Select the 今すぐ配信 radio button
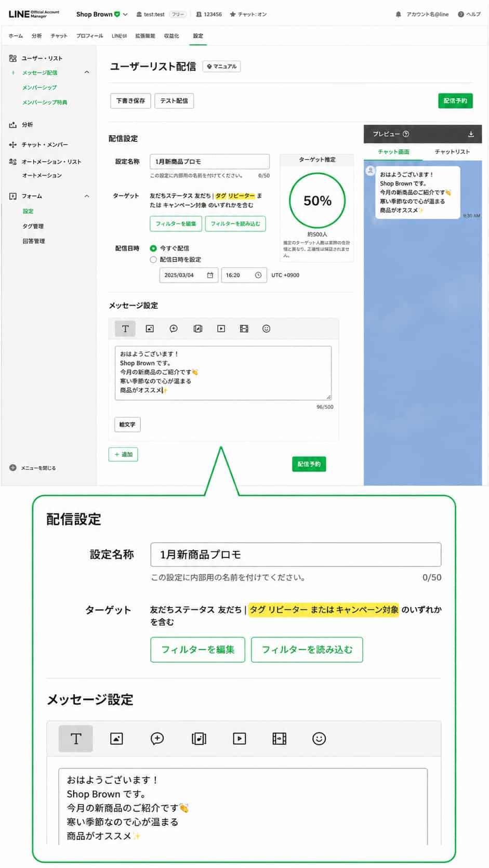 tap(153, 248)
